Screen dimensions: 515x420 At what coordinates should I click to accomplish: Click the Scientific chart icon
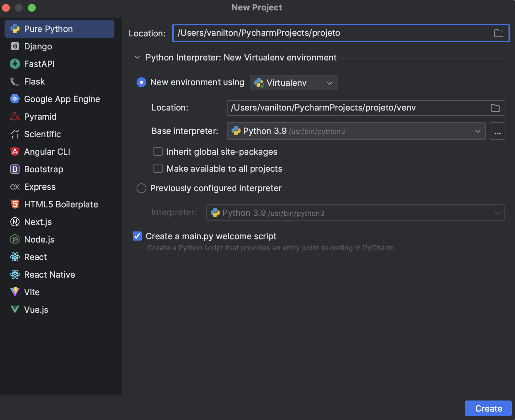coord(15,134)
